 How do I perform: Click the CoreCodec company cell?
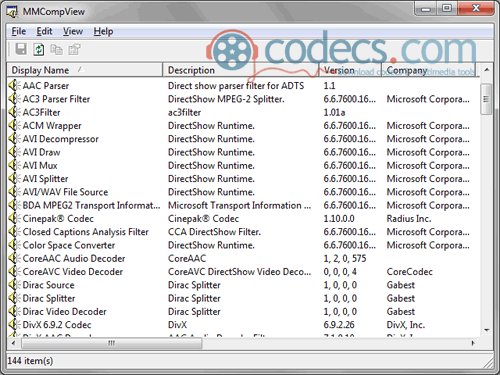point(410,272)
